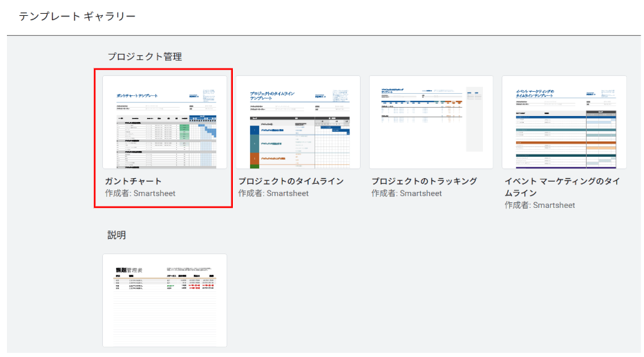Screen dimensions: 644x357
Task: Click the gray side panel in プロジェクトのトラッキング preview
Action: [x=474, y=121]
